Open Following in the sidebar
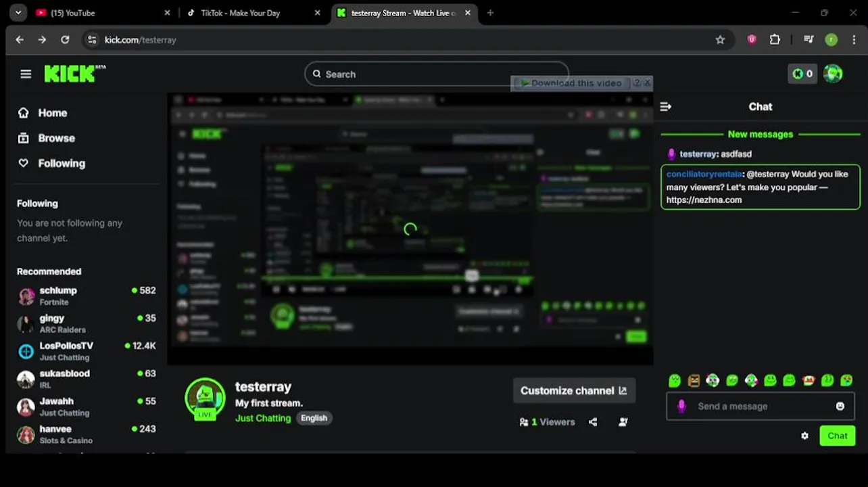This screenshot has width=868, height=487. (x=51, y=163)
